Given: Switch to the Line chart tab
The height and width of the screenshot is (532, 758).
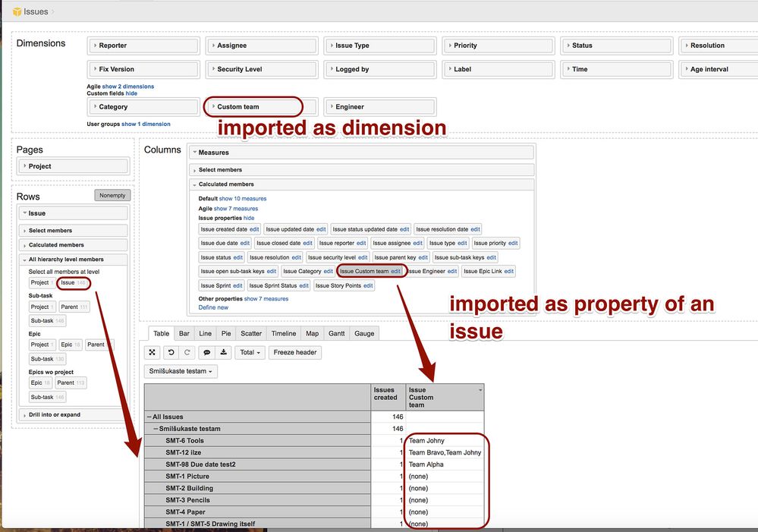Looking at the screenshot, I should [x=205, y=334].
